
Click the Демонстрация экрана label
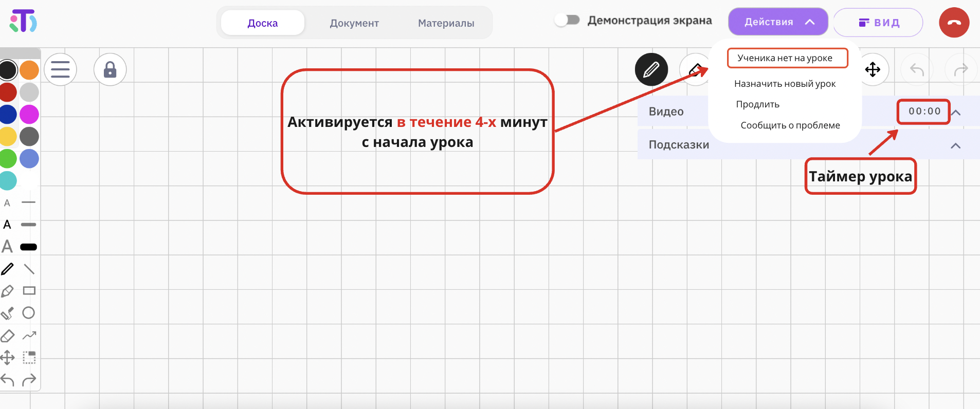(649, 21)
